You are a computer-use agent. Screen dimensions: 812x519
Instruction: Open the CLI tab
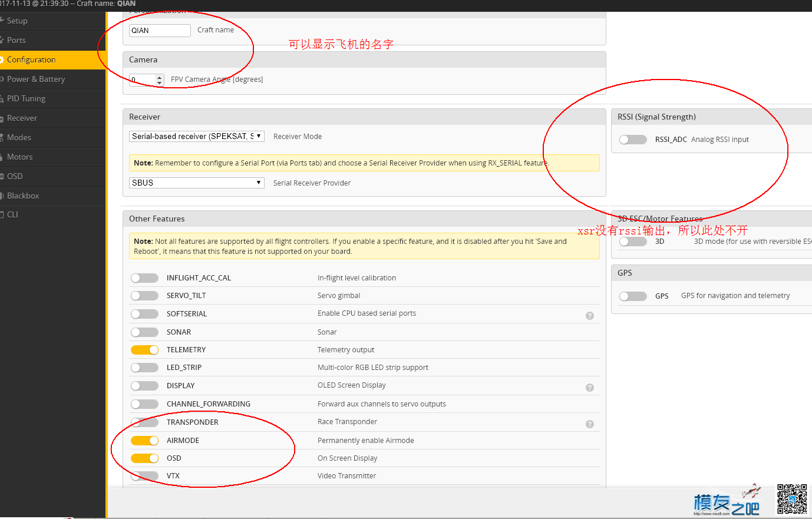(x=52, y=214)
